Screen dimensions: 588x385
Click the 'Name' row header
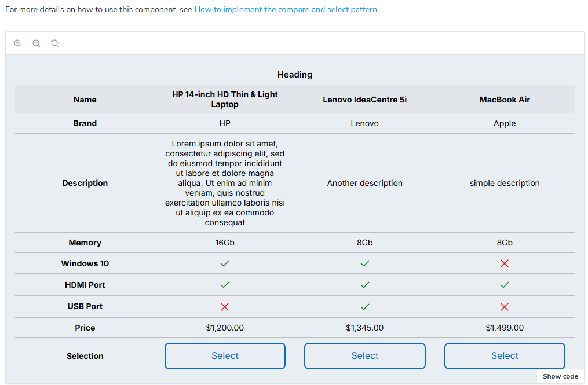pos(85,100)
